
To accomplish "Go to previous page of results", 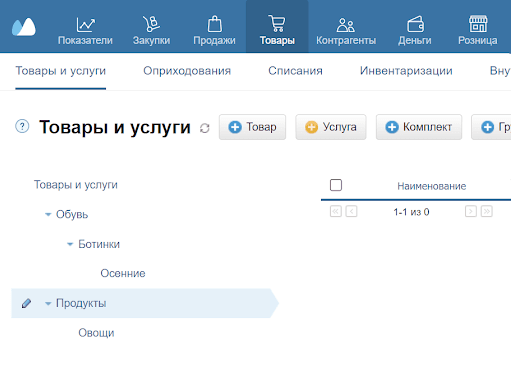I will 351,211.
